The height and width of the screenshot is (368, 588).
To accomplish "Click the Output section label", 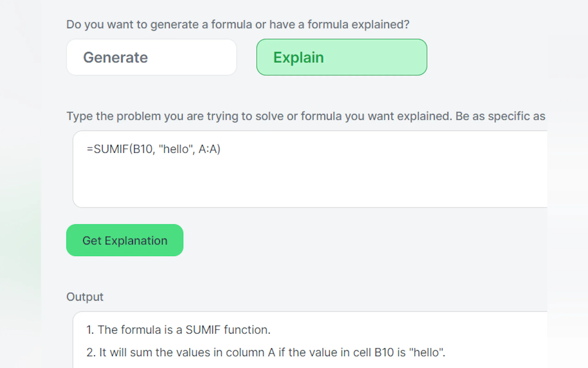I will (x=85, y=297).
